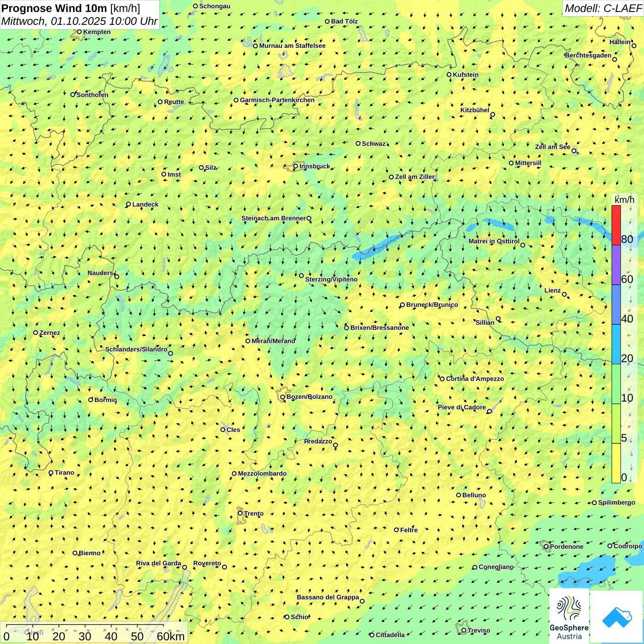Viewport: 644px width, 644px height.
Task: Click the Bad Tölz label
Action: point(345,21)
